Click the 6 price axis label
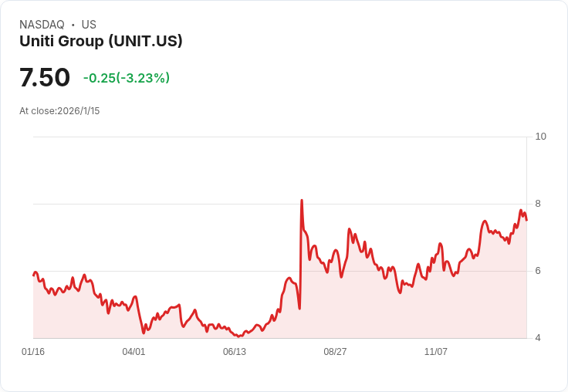Viewport: 568px width, 392px height. point(538,271)
